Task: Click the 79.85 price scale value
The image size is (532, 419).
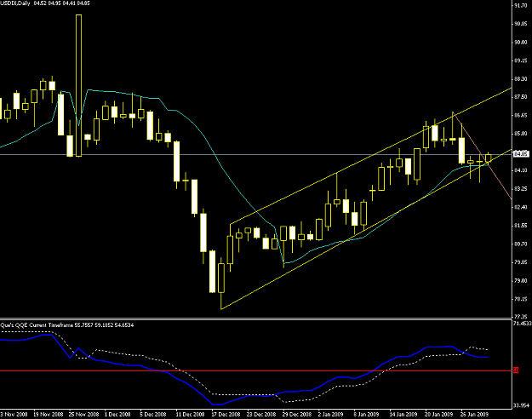Action: pyautogui.click(x=521, y=261)
